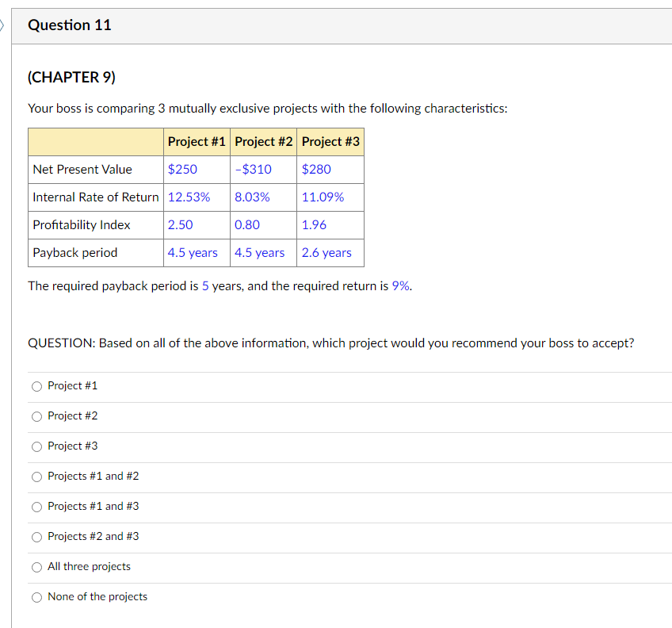Click the Internal Rate of Return row label
Viewport: 672px width, 628px height.
pos(95,197)
